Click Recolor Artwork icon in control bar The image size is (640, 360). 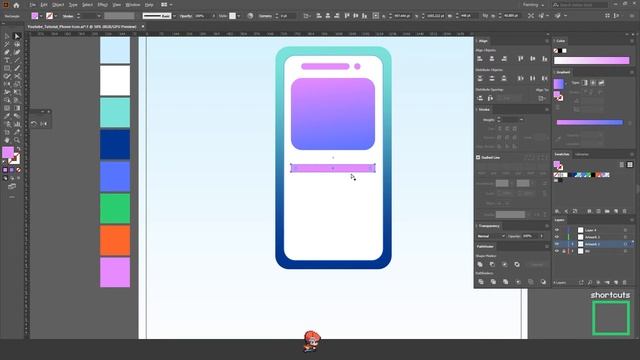point(250,16)
